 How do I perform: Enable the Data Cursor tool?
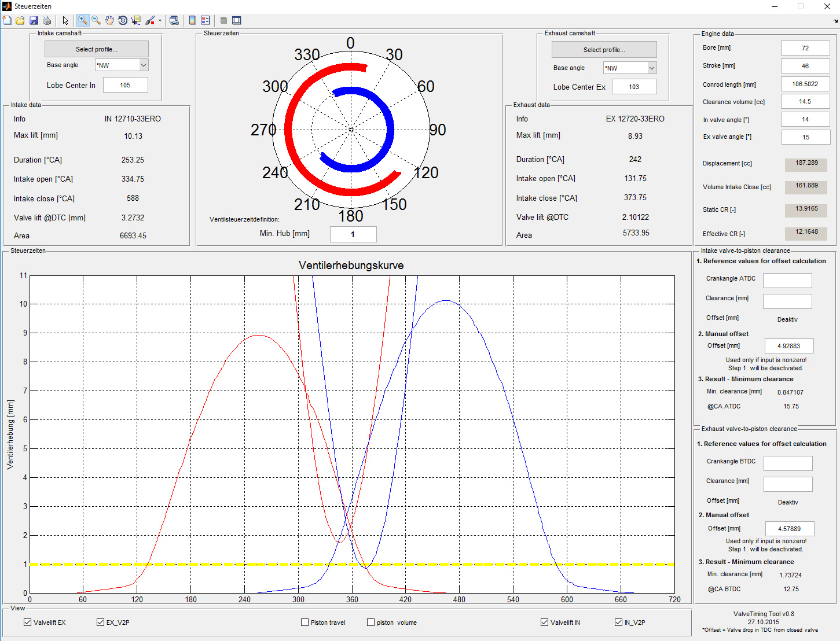pos(136,20)
